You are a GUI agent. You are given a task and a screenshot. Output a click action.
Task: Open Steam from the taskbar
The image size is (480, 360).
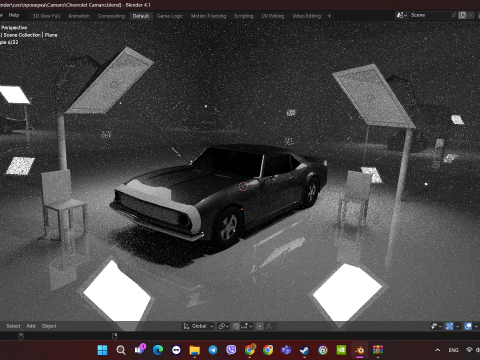point(304,350)
